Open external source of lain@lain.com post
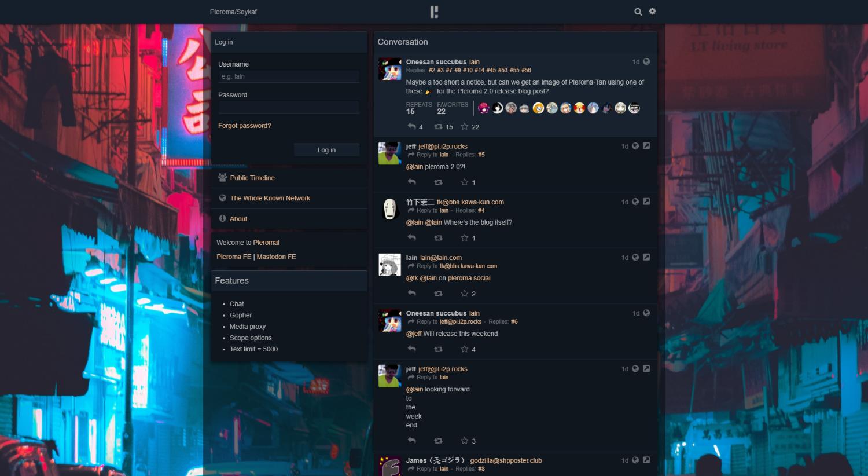 click(646, 257)
